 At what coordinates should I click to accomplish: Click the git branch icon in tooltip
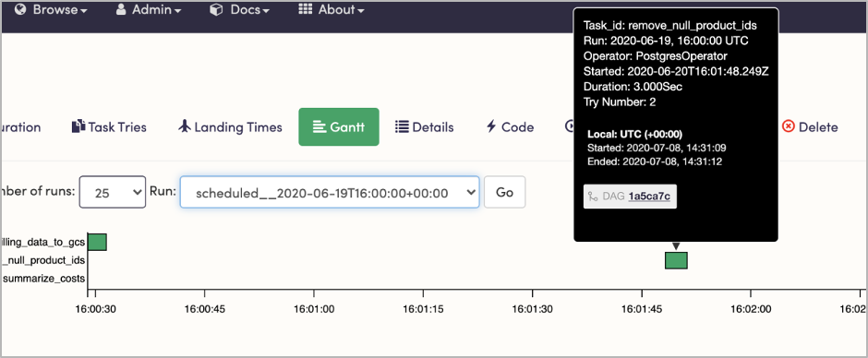click(593, 196)
